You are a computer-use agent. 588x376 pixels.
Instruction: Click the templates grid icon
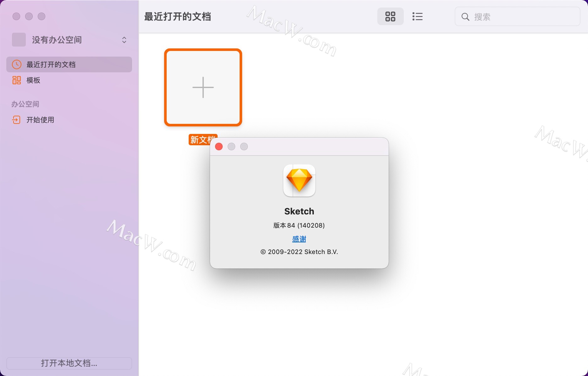pyautogui.click(x=17, y=80)
